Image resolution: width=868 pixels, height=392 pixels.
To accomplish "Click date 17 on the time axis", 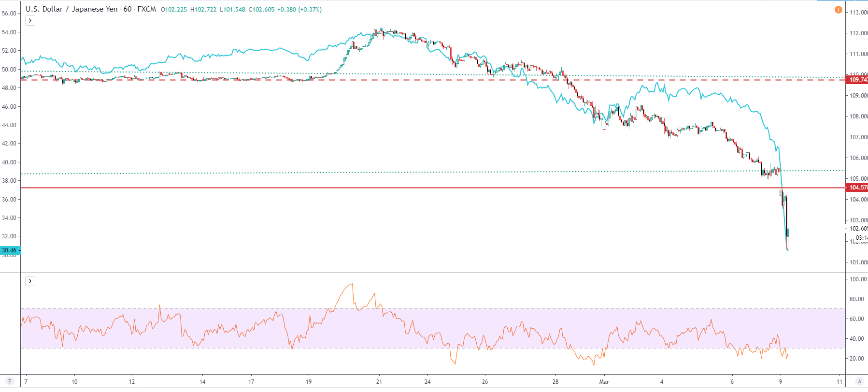I will [x=251, y=382].
